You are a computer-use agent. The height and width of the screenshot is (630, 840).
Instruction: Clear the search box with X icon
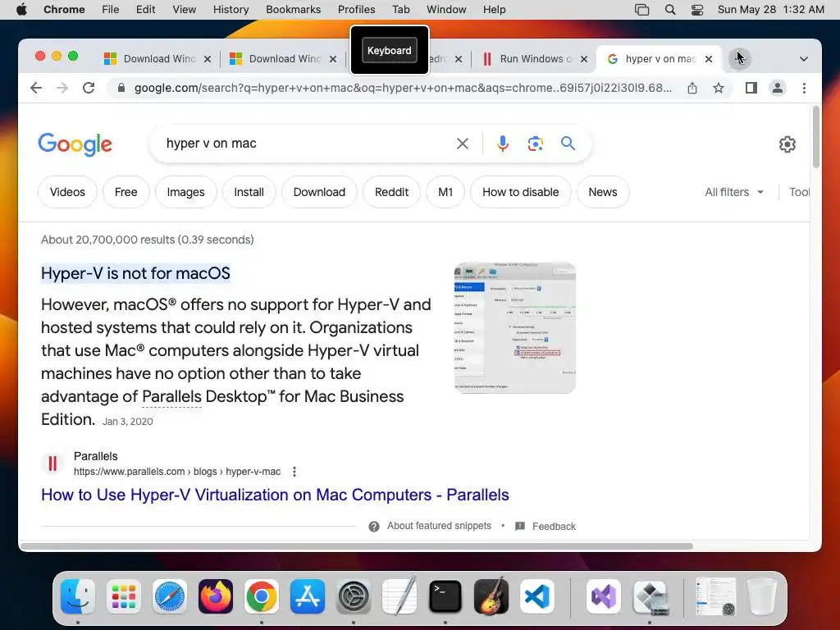point(463,144)
